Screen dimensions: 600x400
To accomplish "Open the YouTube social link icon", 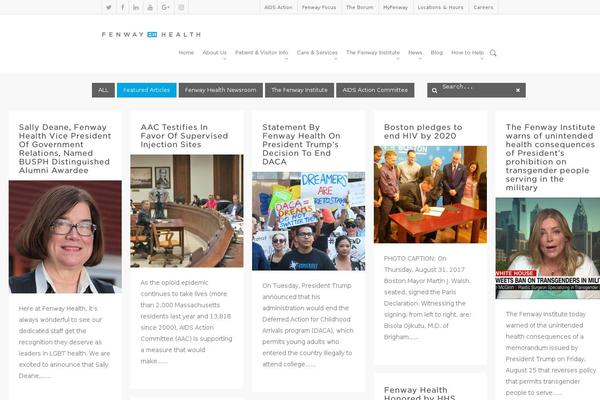I will tap(150, 7).
